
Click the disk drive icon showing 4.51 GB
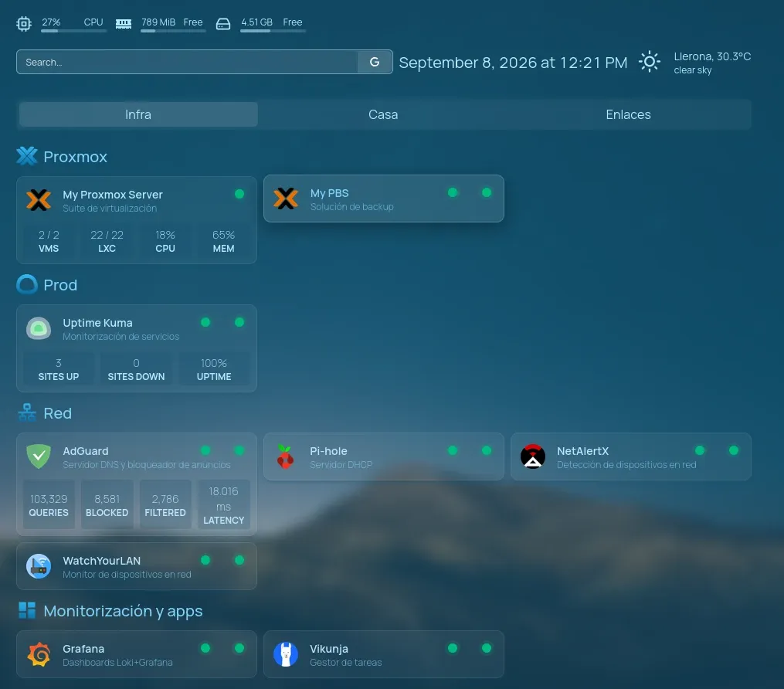pos(223,23)
